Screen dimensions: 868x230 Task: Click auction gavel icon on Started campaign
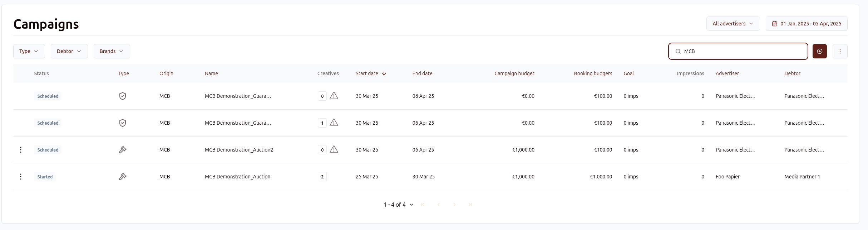(123, 177)
